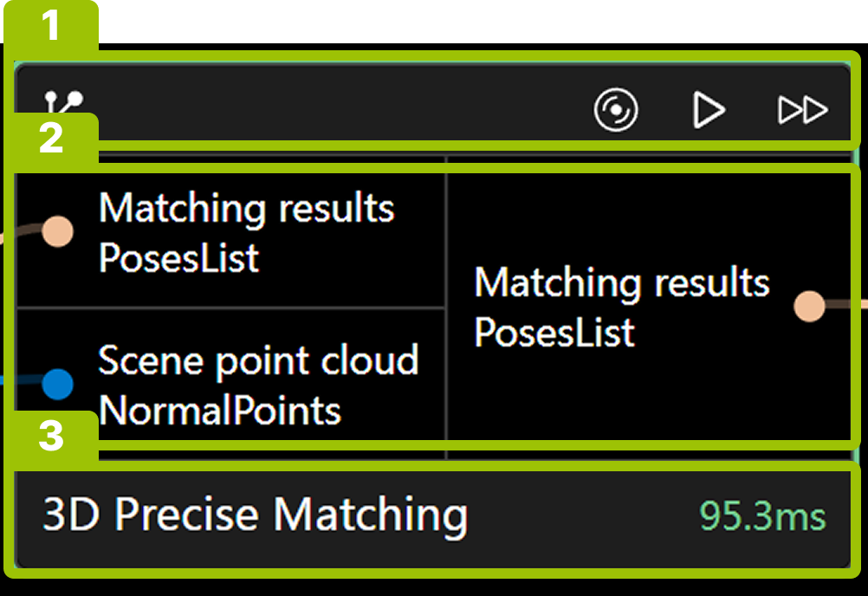Click the output 'Matching results' label on right
This screenshot has width=868, height=596.
(622, 282)
